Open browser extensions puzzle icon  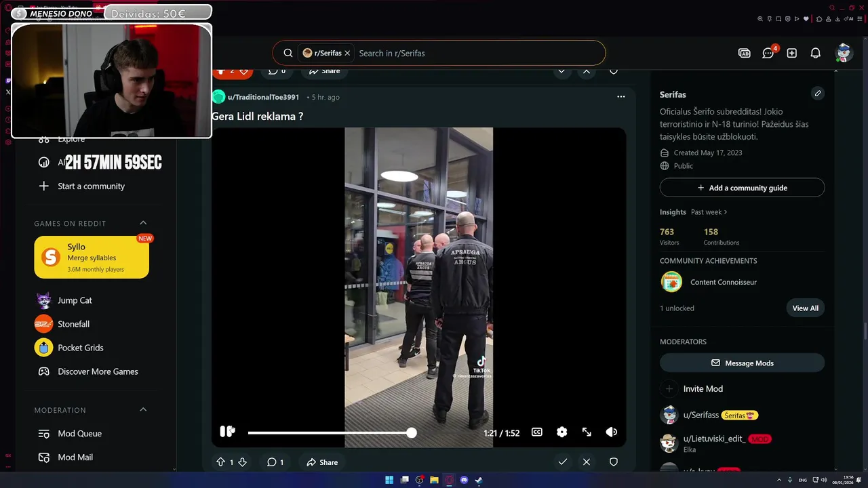click(819, 19)
